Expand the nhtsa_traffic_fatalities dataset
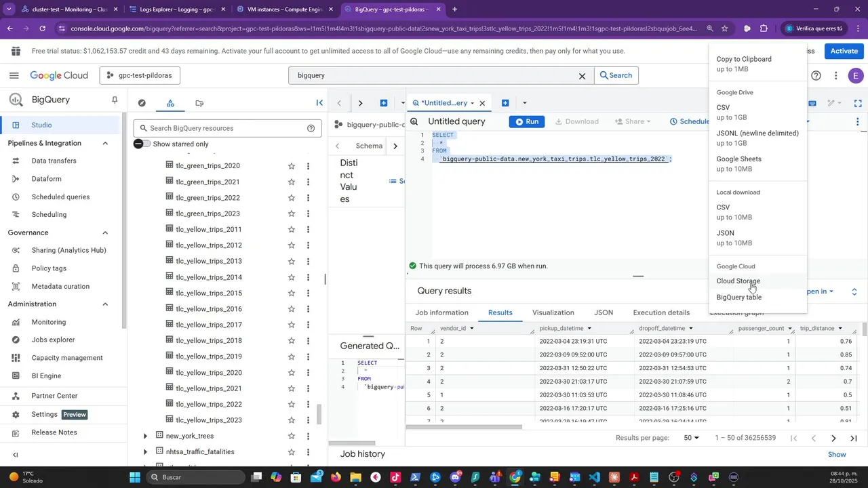Screen dimensions: 868x488 pos(145,452)
